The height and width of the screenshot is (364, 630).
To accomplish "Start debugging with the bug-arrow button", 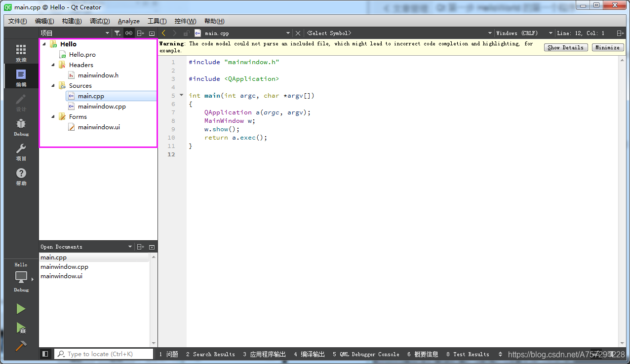I will click(21, 328).
